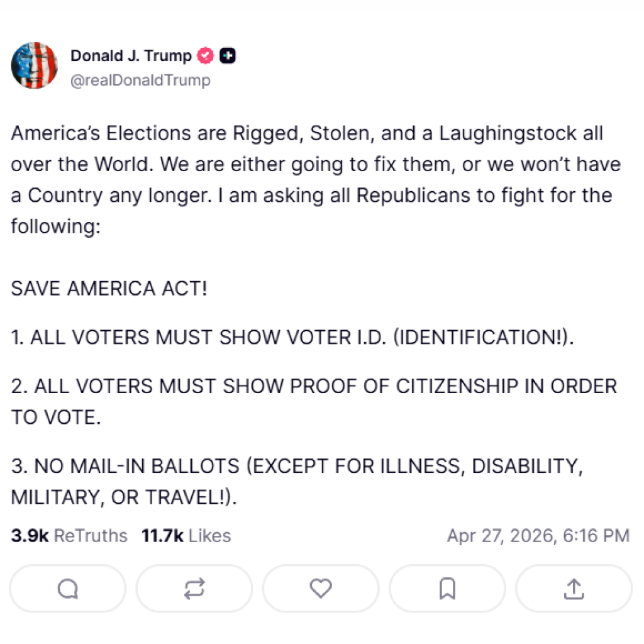
Task: Click list item 1 about voter I.D.
Action: tap(293, 338)
